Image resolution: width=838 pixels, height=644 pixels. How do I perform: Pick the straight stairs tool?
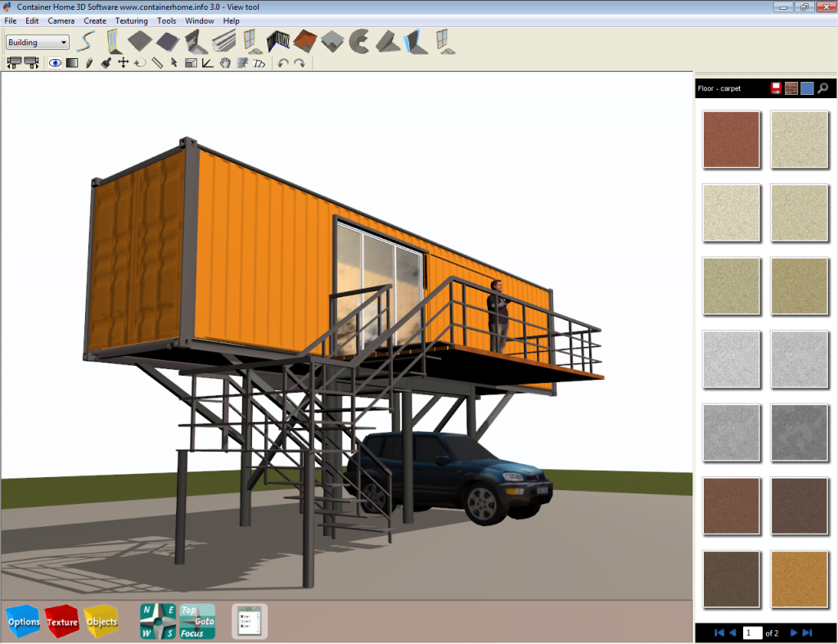pyautogui.click(x=385, y=40)
